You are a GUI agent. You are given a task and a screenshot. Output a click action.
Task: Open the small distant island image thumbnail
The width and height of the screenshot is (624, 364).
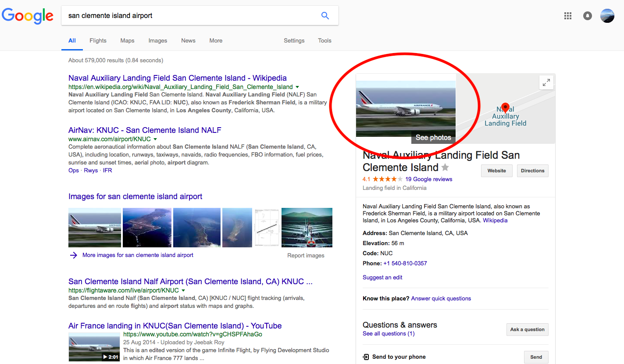tap(237, 228)
